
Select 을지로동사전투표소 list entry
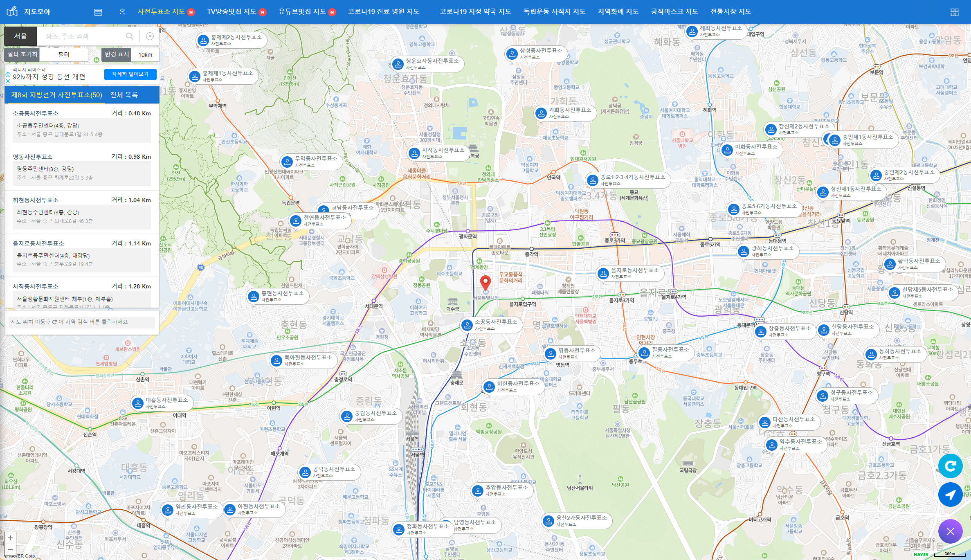(x=82, y=255)
